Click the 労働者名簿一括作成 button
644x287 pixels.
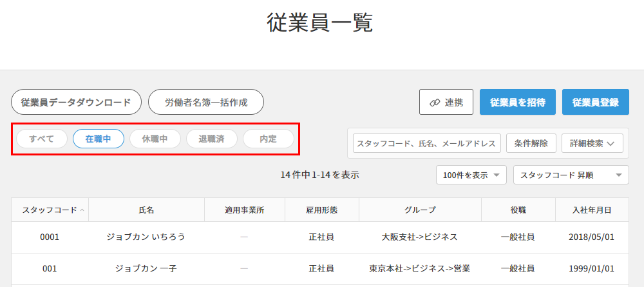coord(205,102)
